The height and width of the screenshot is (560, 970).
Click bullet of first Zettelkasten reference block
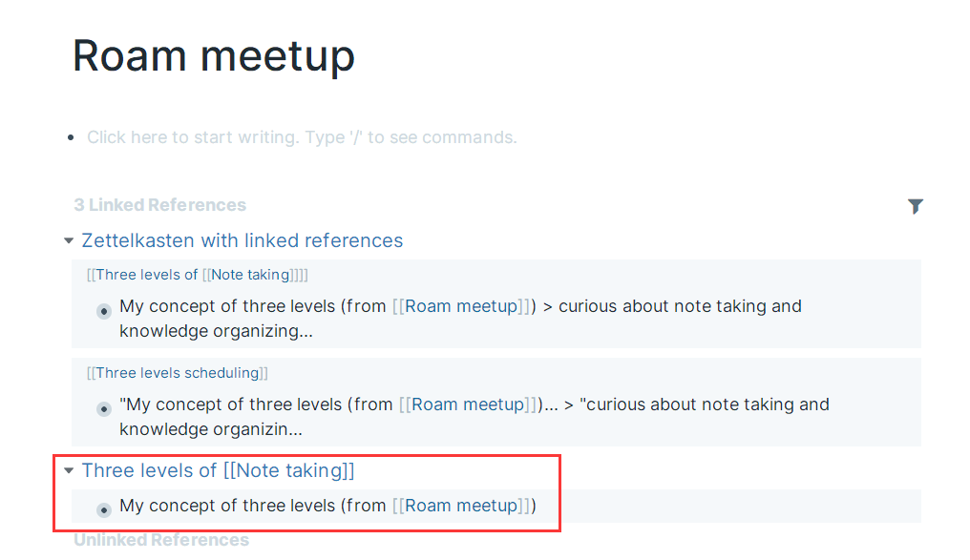104,311
